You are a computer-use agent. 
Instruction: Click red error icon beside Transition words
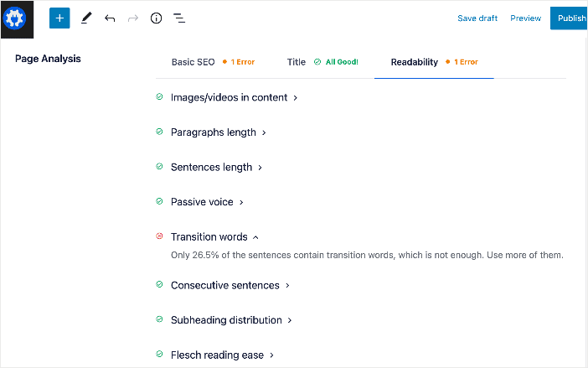point(159,236)
